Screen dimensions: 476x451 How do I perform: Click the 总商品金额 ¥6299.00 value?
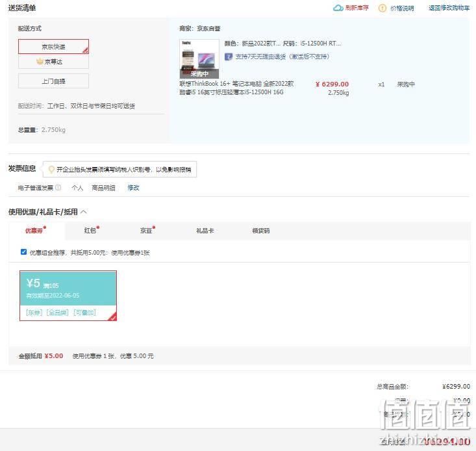457,386
